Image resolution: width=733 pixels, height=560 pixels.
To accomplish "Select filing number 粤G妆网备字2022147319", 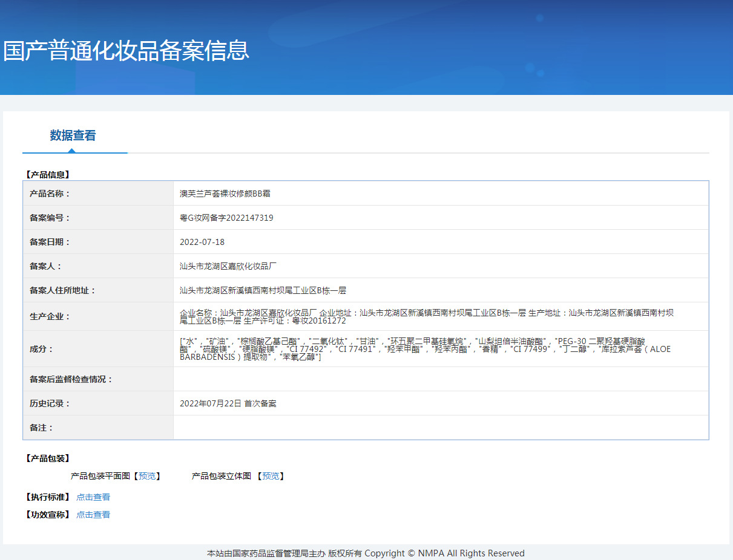I will 226,218.
